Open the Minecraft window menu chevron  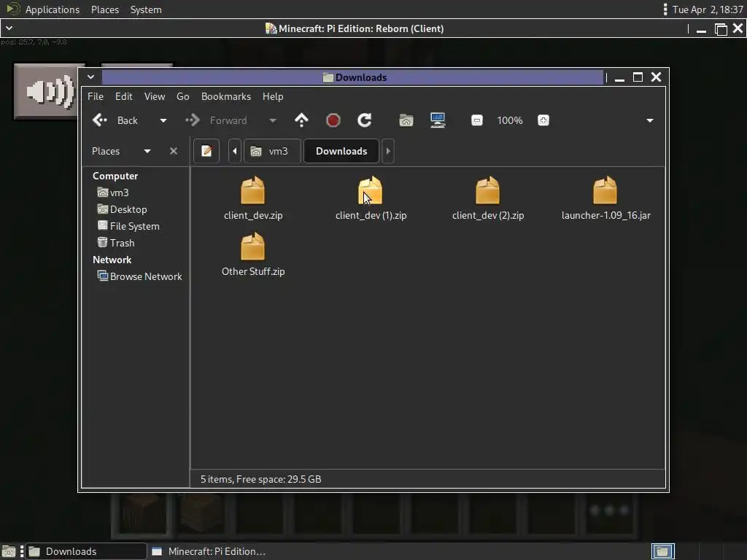pyautogui.click(x=9, y=28)
